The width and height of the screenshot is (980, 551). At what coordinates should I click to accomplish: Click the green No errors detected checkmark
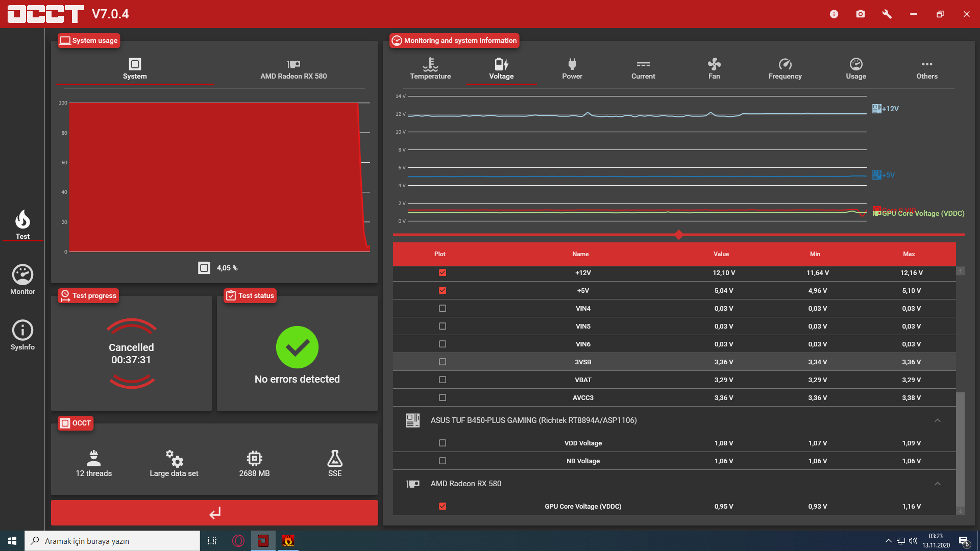click(297, 347)
